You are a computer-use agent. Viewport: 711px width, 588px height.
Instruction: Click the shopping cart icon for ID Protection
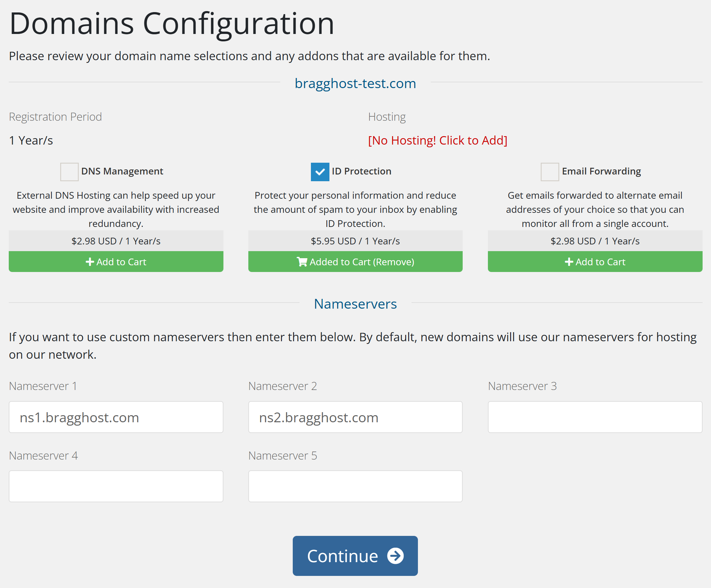click(x=302, y=262)
